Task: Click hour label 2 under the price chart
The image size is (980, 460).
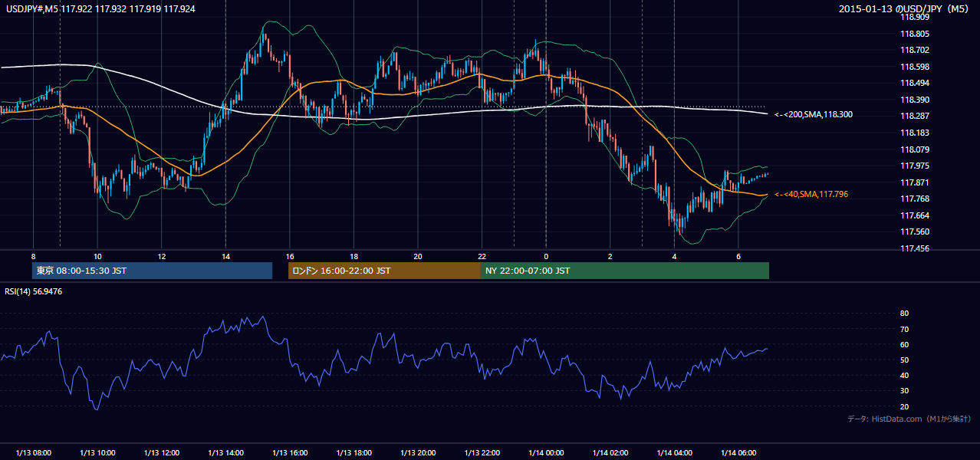Action: (x=610, y=255)
